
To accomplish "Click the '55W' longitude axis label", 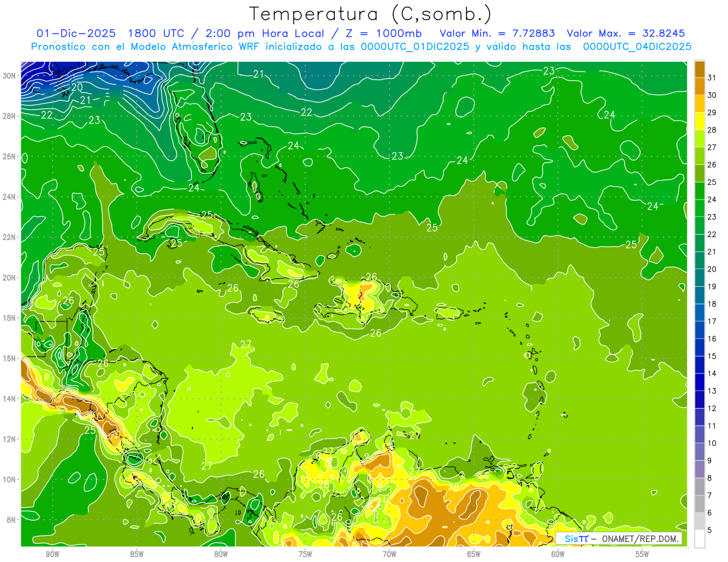I will tap(642, 555).
